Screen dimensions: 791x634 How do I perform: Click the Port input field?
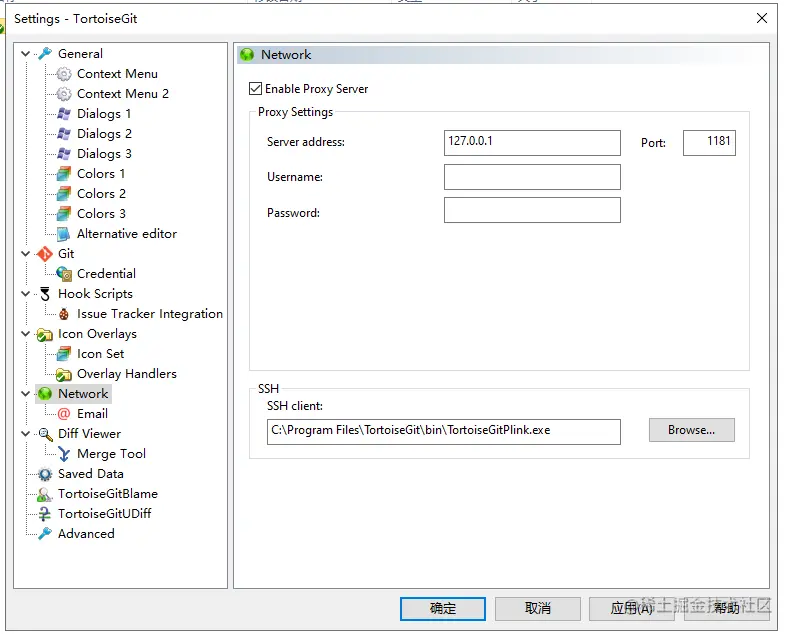(709, 143)
